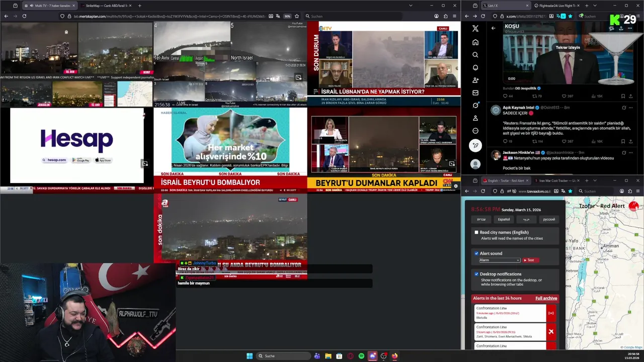Open Multi TV browser hamburger menu
Viewport: 644px width, 362px height.
coord(455,16)
